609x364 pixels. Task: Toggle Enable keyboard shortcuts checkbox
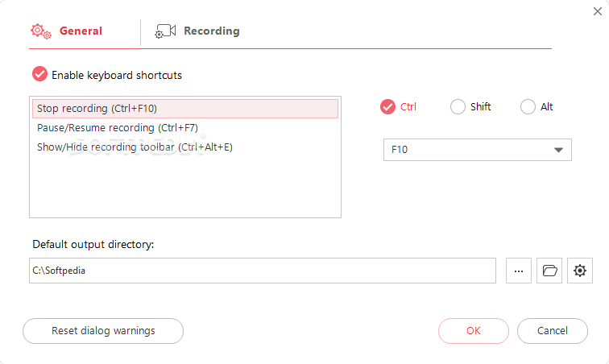(x=39, y=74)
